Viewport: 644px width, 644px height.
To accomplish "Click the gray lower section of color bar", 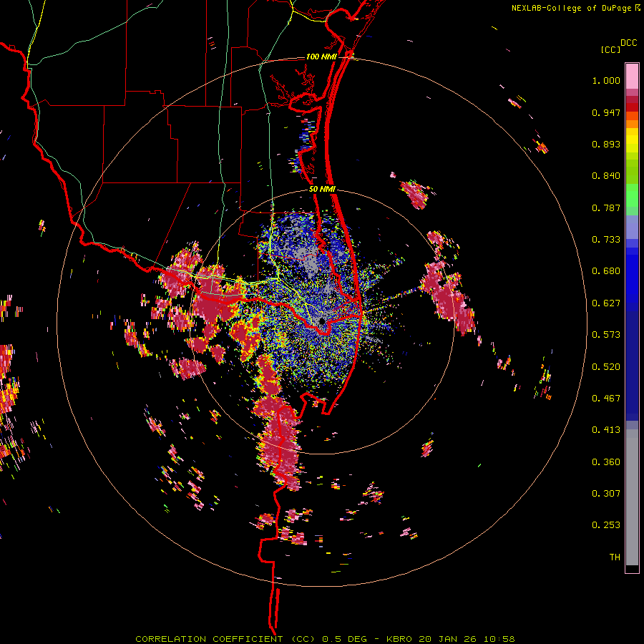I will coord(632,497).
